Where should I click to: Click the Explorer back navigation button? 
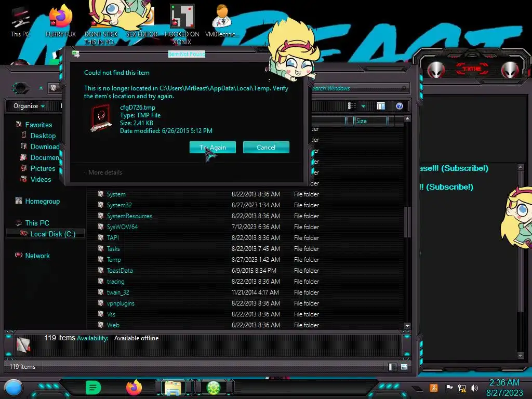pyautogui.click(x=21, y=88)
